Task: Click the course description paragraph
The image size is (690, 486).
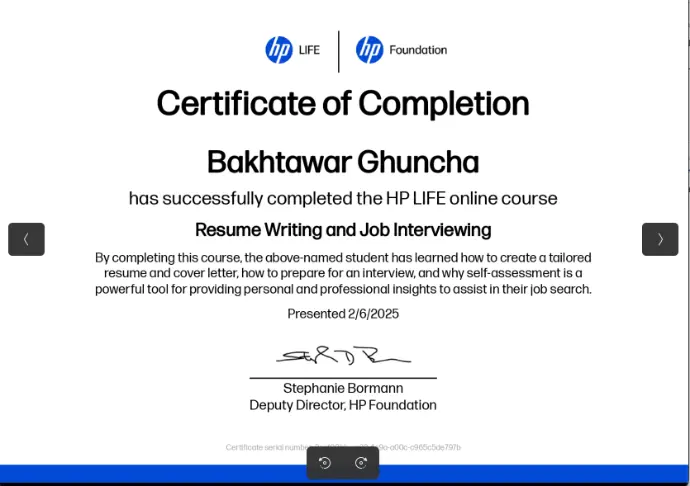Action: (x=343, y=273)
